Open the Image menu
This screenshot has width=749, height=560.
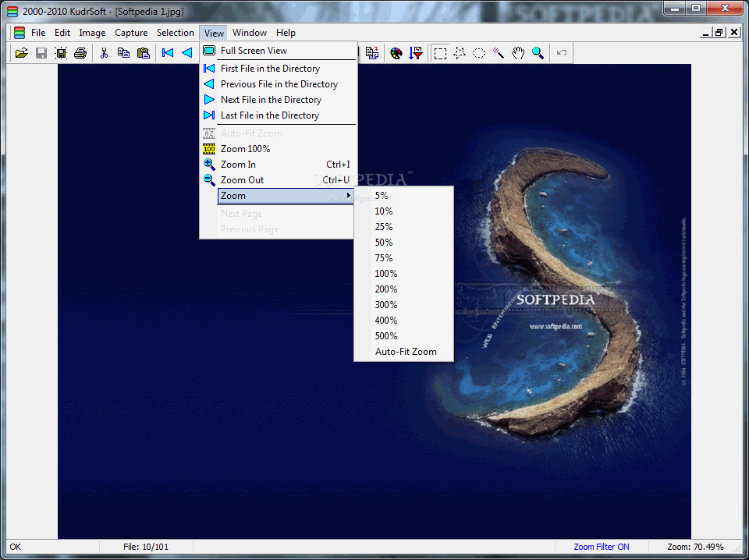(x=92, y=33)
